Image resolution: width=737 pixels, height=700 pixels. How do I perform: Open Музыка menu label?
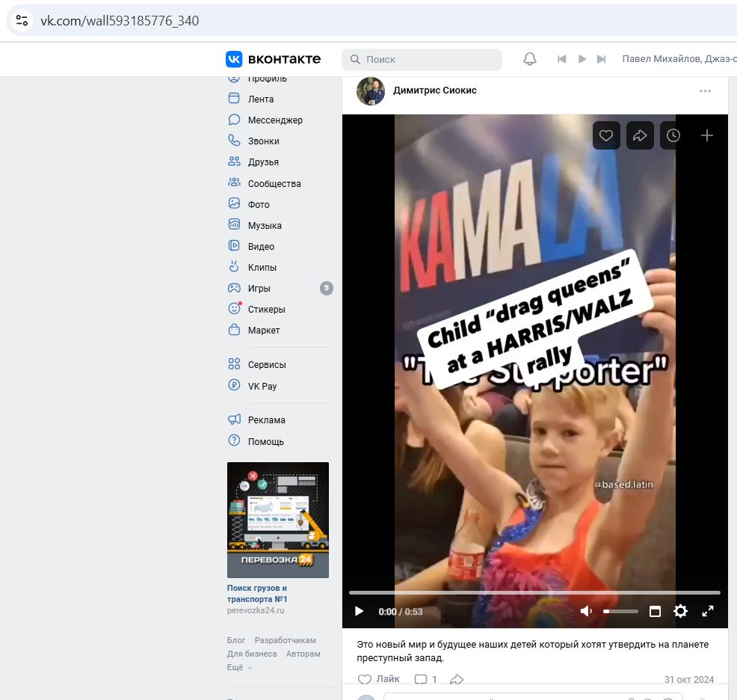(265, 225)
